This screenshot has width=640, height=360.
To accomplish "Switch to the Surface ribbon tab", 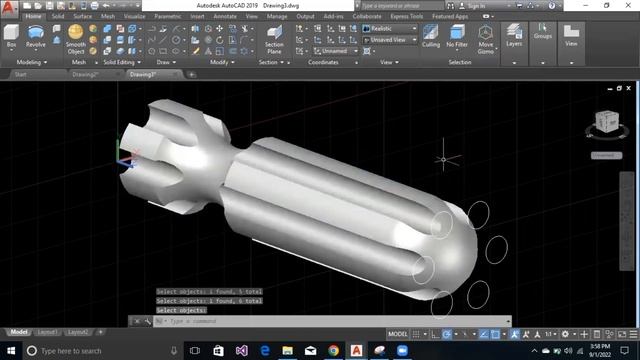I will pyautogui.click(x=82, y=16).
